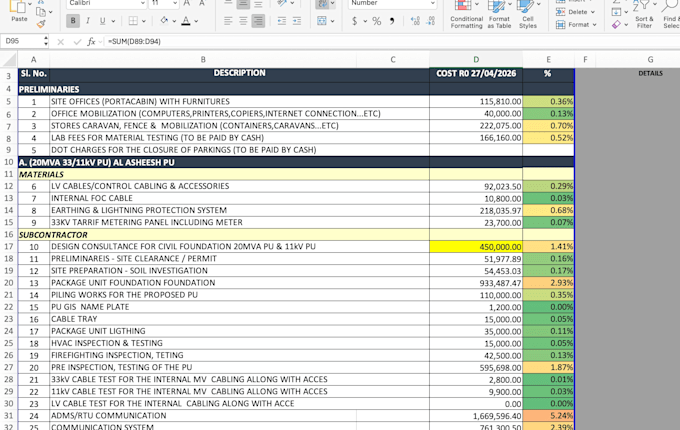The image size is (680, 430).
Task: Click the Sort & Filter button
Action: [x=644, y=15]
